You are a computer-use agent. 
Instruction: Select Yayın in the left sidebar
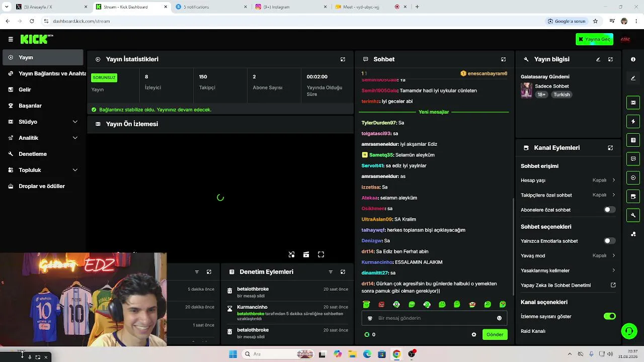42,57
